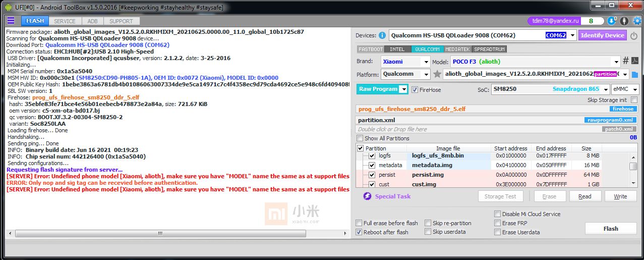This screenshot has width=644, height=260.
Task: Open the Devices COM port dropdown
Action: point(571,35)
